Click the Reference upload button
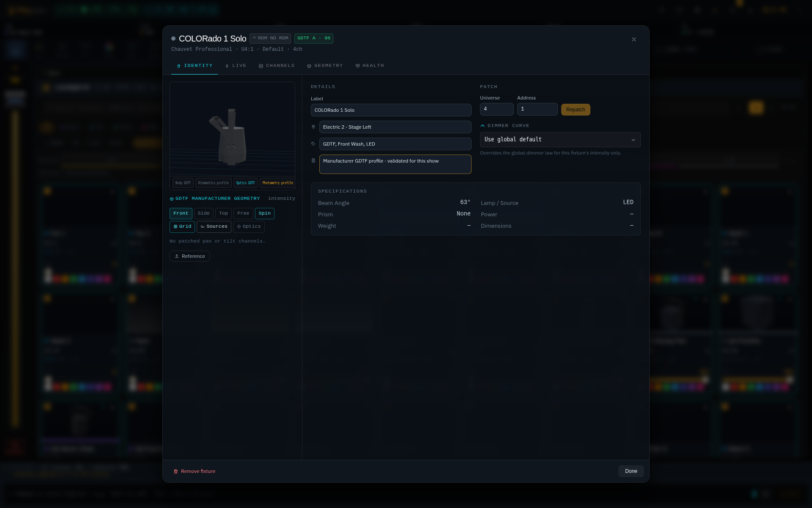Image resolution: width=812 pixels, height=508 pixels. click(189, 256)
